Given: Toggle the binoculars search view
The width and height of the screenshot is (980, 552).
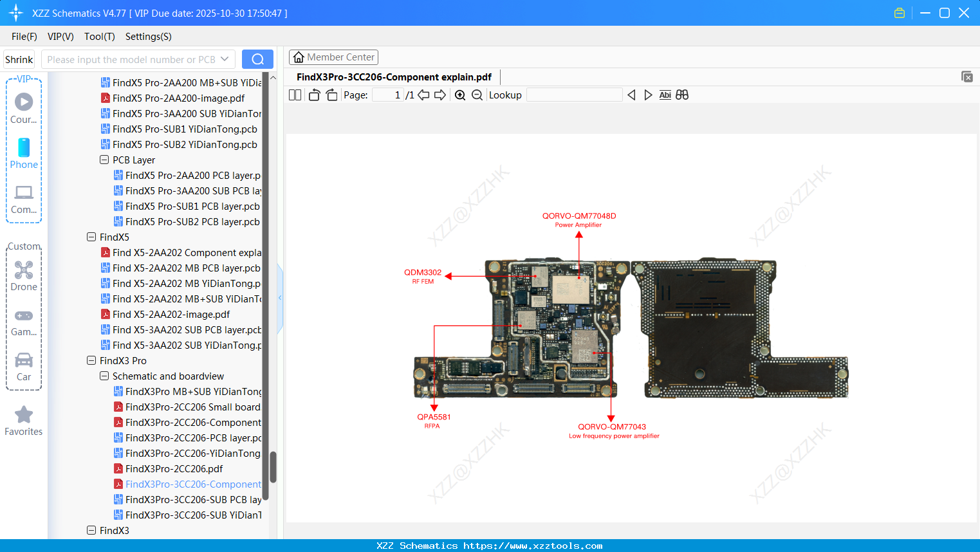Looking at the screenshot, I should tap(682, 95).
